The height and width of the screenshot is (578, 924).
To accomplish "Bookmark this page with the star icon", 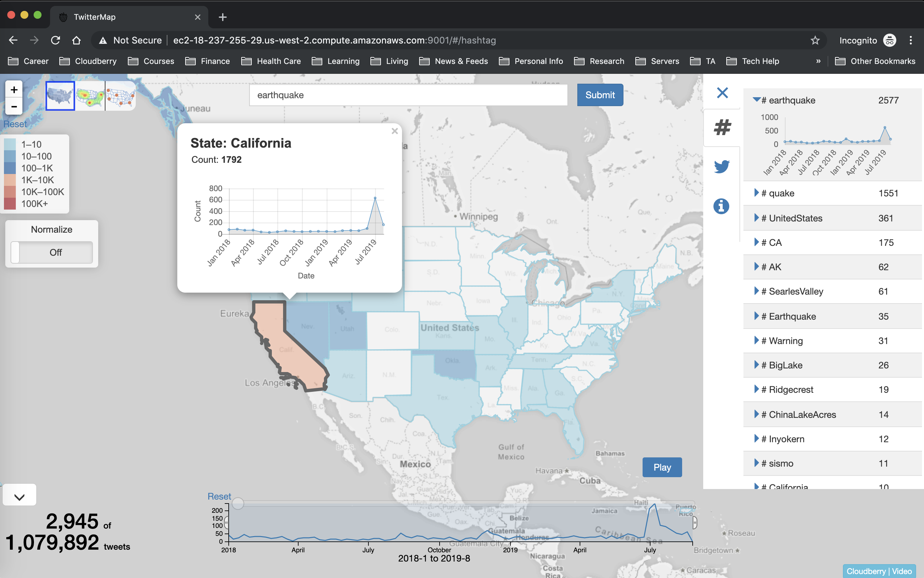I will (x=815, y=40).
